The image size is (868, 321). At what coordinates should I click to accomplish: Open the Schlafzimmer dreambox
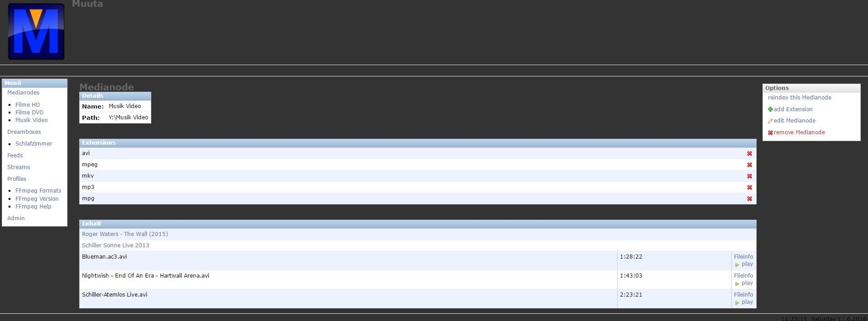[34, 144]
